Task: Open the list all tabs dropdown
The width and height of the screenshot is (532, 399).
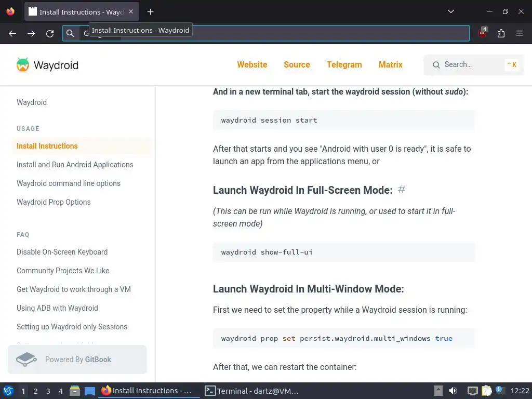Action: 451,11
